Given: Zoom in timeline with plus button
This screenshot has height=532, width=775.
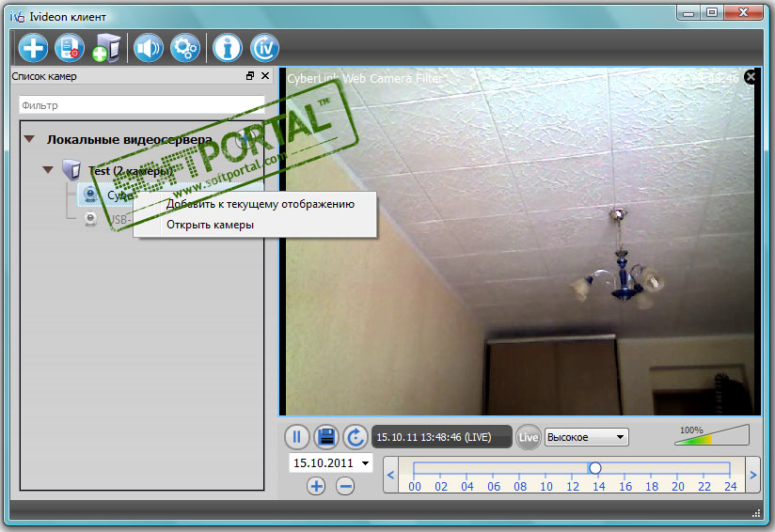Looking at the screenshot, I should (316, 486).
